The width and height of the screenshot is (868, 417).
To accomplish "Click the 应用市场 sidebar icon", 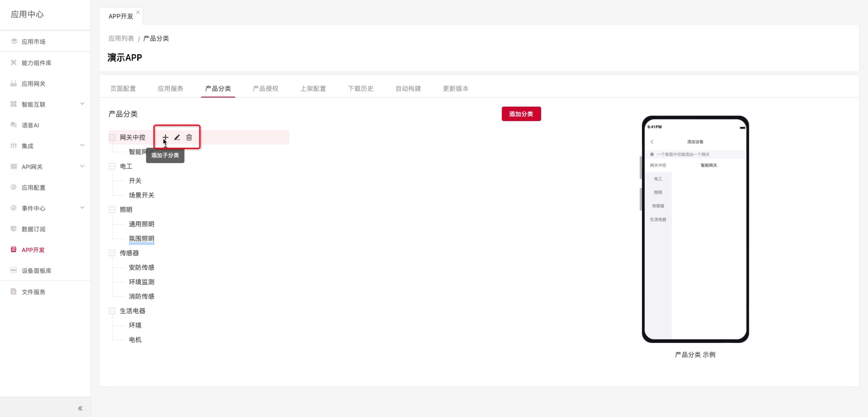I will pyautogui.click(x=14, y=41).
